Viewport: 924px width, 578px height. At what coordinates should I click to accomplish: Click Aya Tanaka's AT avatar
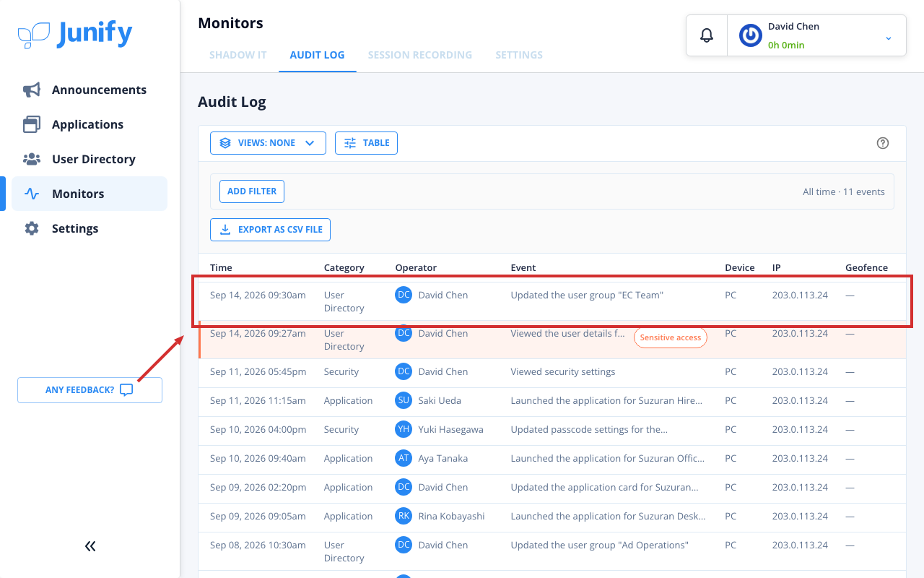pos(404,458)
